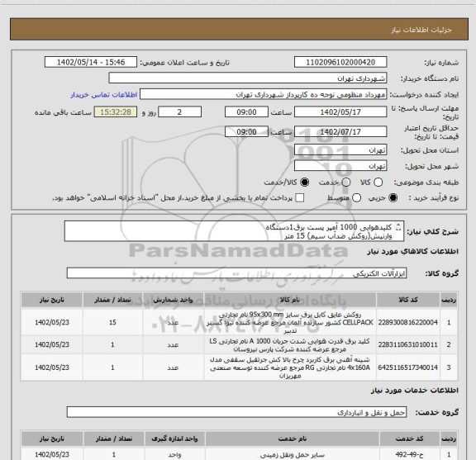Click quantity 15 in goods row 1
The height and width of the screenshot is (460, 476).
pos(112,322)
